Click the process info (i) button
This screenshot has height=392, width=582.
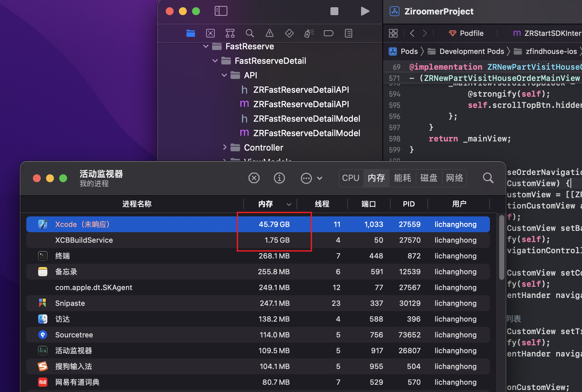pyautogui.click(x=279, y=178)
